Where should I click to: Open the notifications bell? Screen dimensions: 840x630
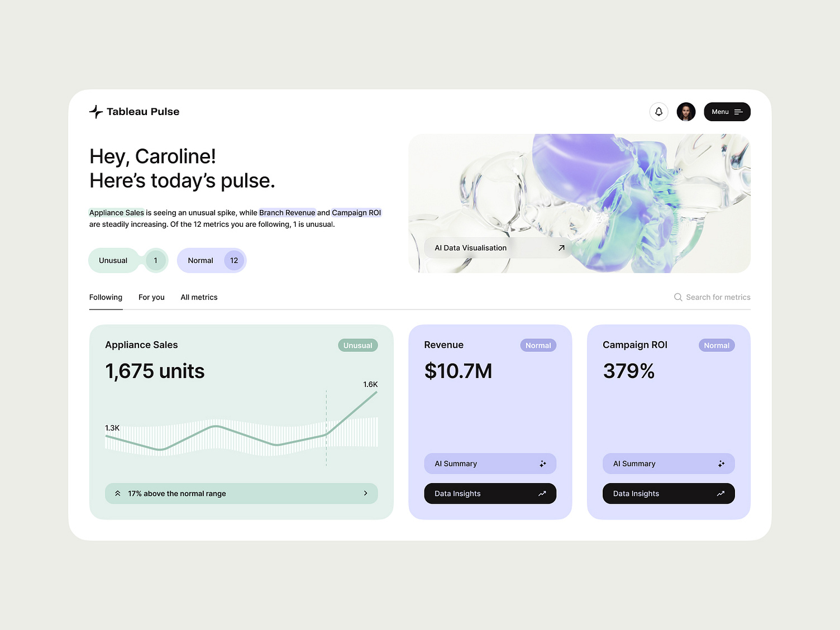point(658,112)
